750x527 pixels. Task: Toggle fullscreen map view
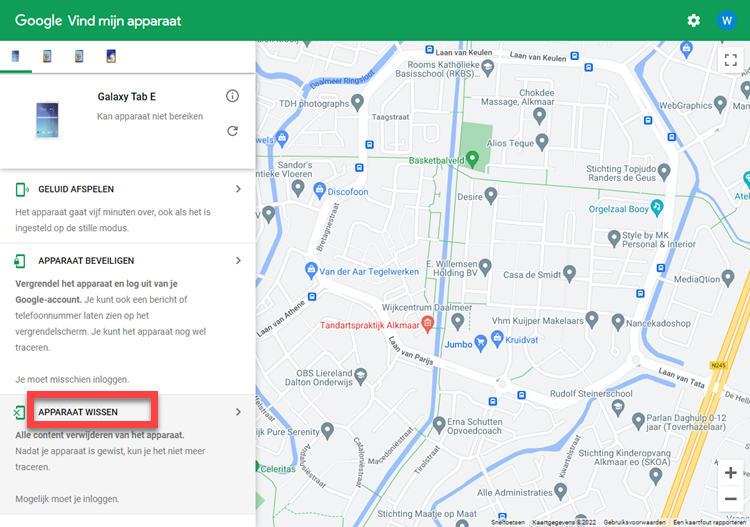click(730, 60)
